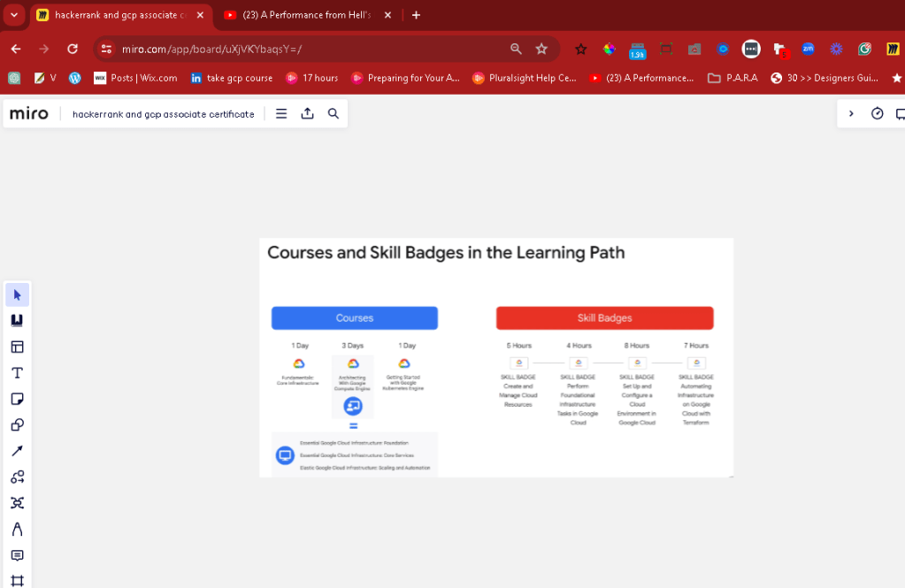Open the zoom magnifier in the address bar

pos(516,49)
